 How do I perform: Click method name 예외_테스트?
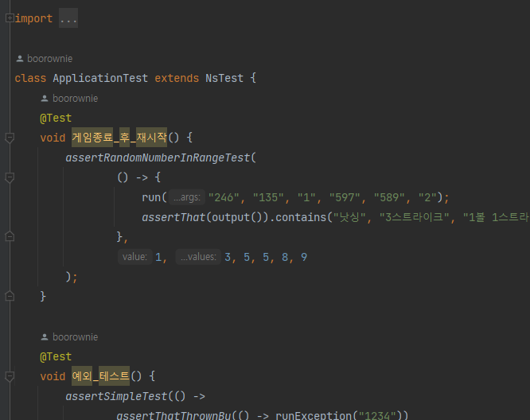(101, 376)
